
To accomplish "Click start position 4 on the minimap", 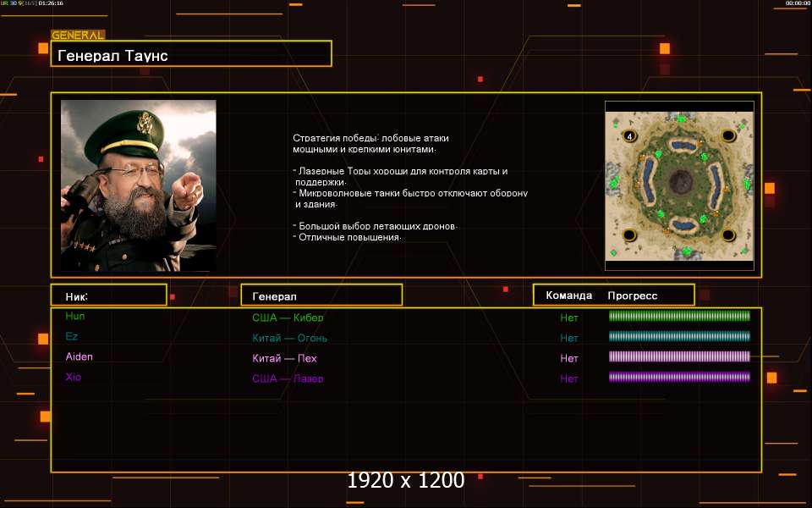I will coord(629,136).
